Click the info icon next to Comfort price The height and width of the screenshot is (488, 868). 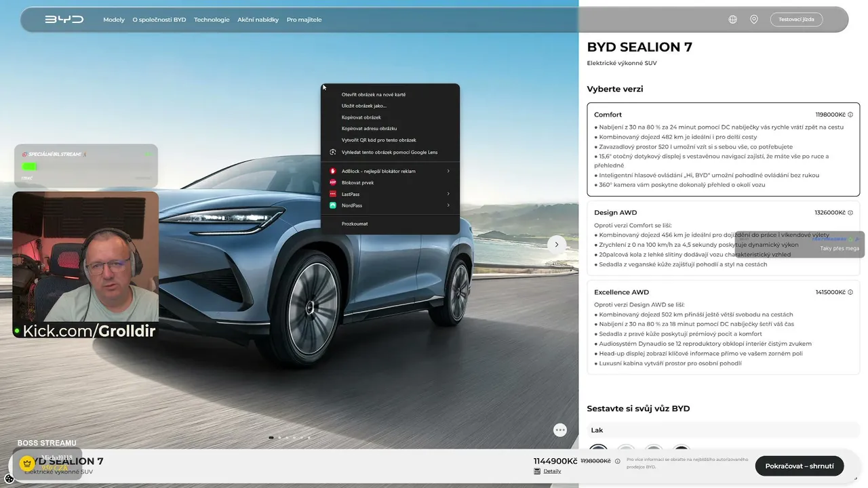pos(850,115)
